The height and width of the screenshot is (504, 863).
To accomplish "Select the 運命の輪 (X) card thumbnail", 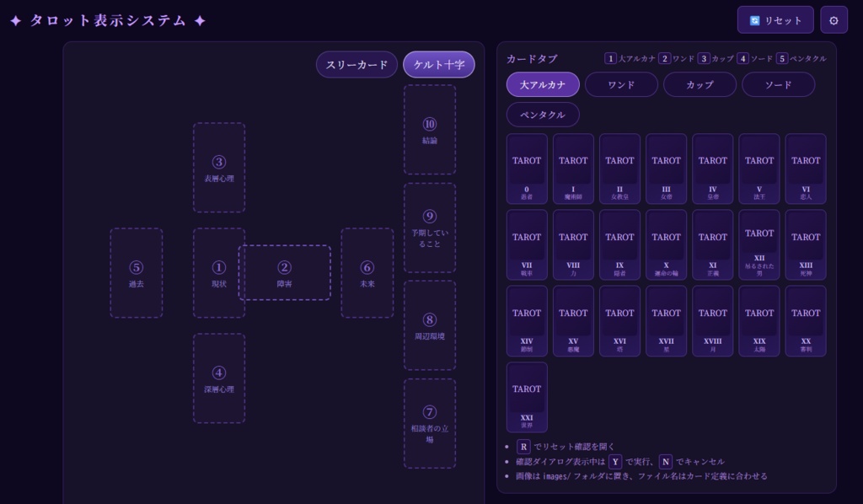I will [x=666, y=244].
